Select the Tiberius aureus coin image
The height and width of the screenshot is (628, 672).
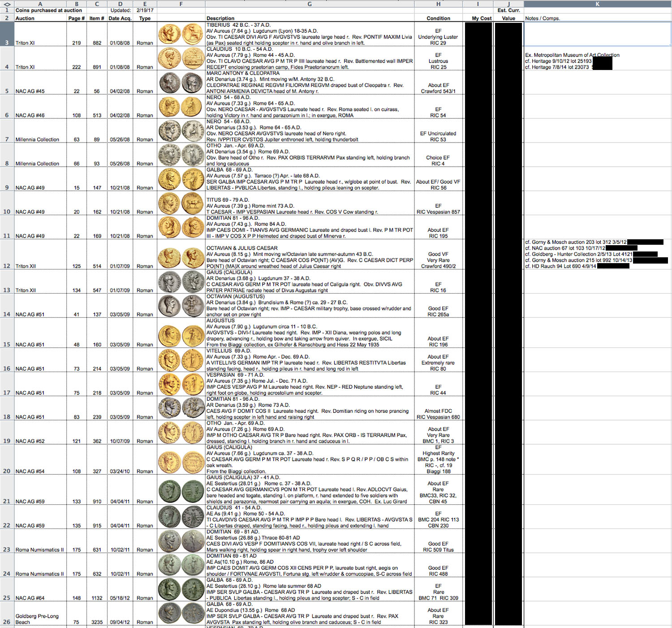pos(181,34)
